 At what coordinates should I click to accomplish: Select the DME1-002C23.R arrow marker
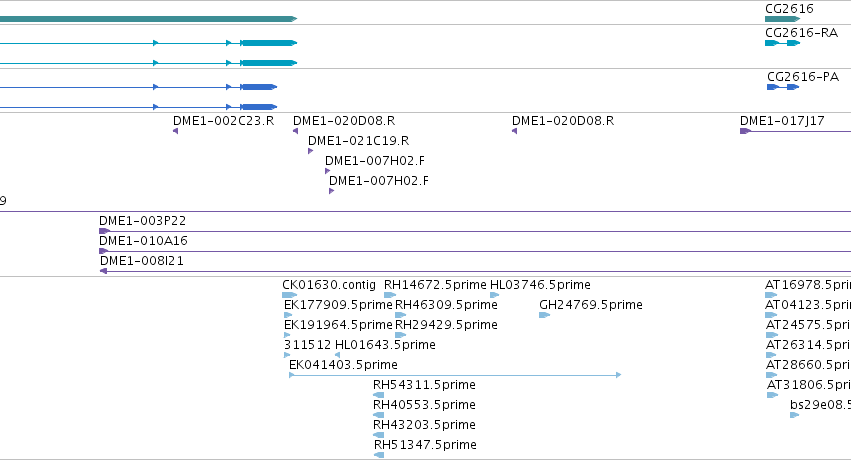[175, 131]
